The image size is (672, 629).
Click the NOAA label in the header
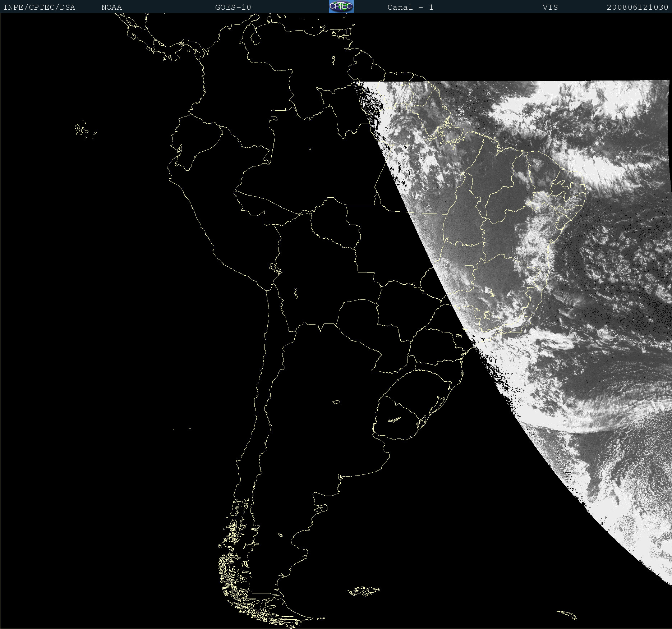pyautogui.click(x=111, y=7)
